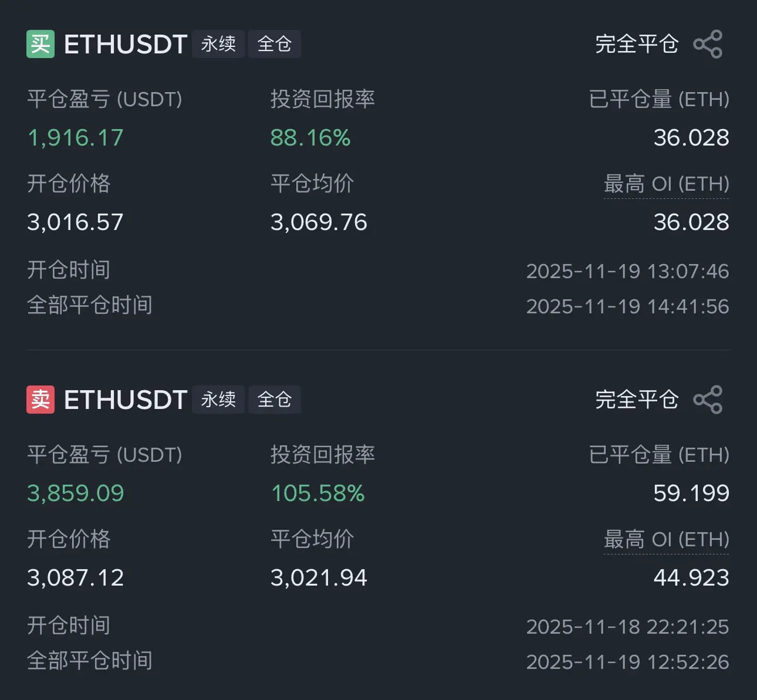Click the 1,916.17 closed PnL value

[76, 138]
